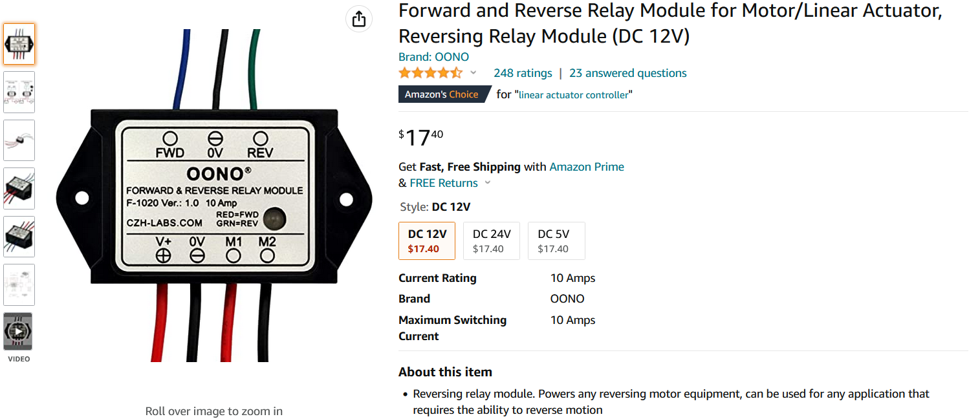Open the third thumbnail of module with wires
980x419 pixels.
tap(19, 140)
